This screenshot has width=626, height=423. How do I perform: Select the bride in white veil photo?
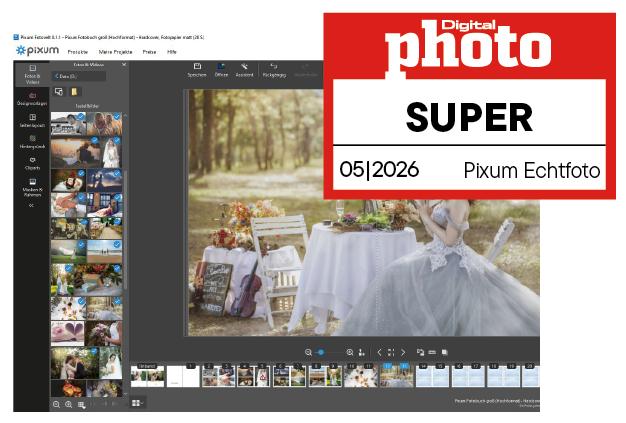pos(112,153)
